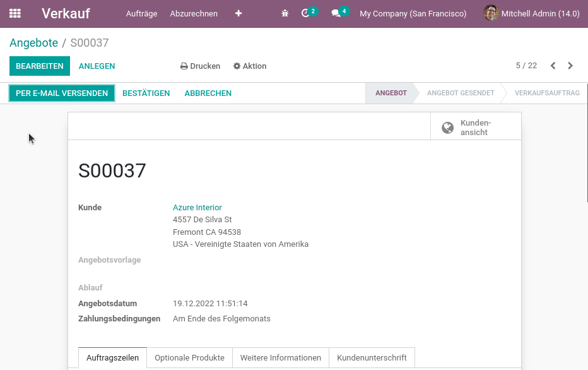
Task: Open conversations chat icon with badge 4
Action: [340, 13]
